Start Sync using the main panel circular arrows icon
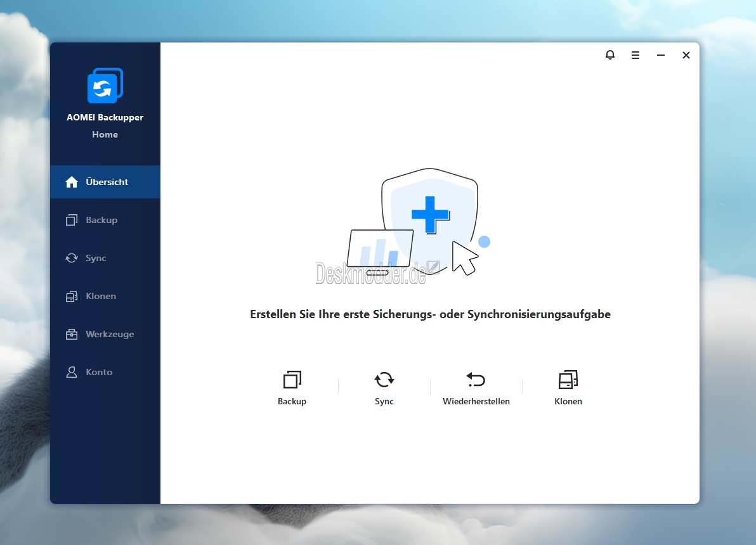Viewport: 756px width, 545px height. pyautogui.click(x=384, y=380)
